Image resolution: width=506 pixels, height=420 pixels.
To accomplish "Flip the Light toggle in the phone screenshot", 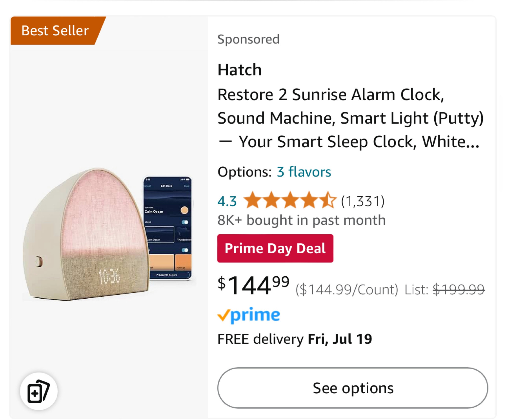I will tap(185, 250).
